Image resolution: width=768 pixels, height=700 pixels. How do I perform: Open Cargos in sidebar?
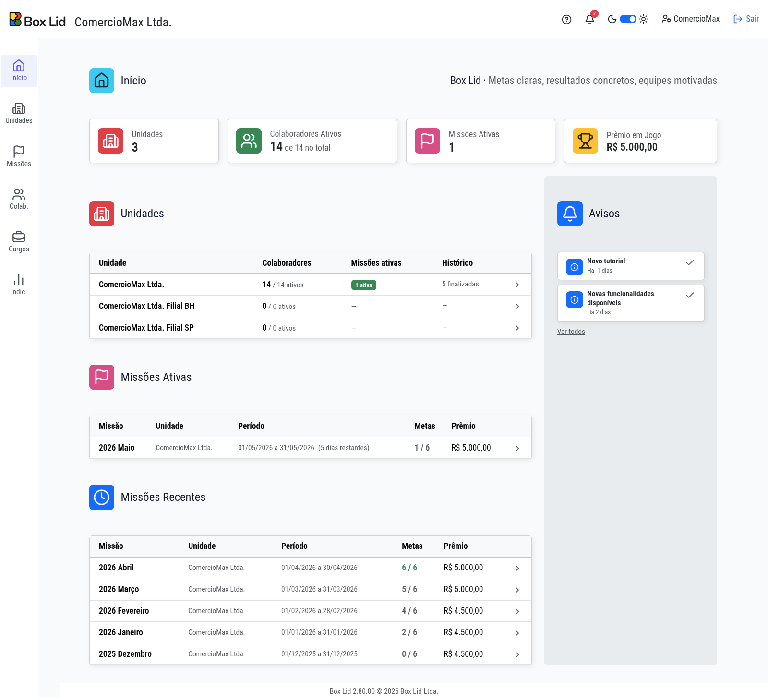[19, 242]
